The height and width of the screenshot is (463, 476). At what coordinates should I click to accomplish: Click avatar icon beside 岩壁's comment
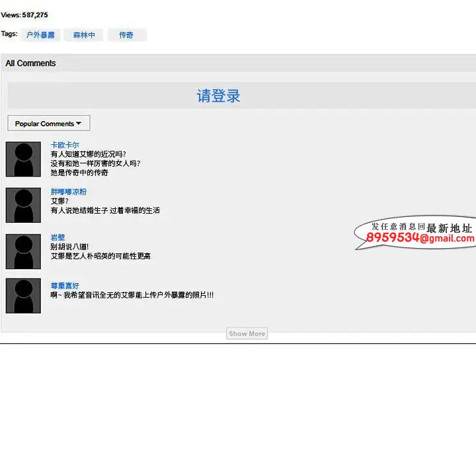pyautogui.click(x=23, y=251)
